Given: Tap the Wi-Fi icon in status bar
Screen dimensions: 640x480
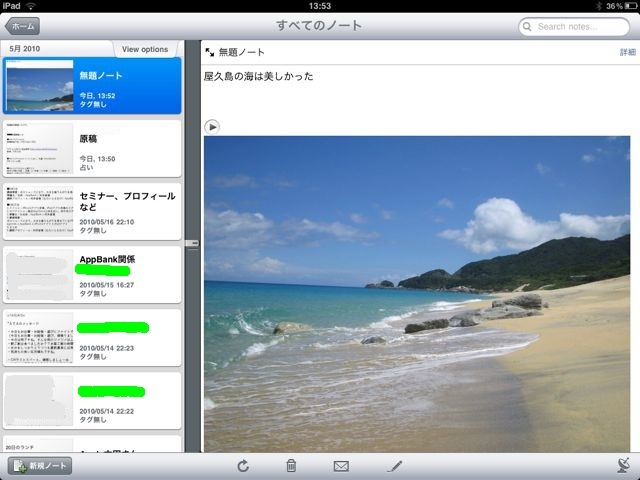Looking at the screenshot, I should pos(30,6).
